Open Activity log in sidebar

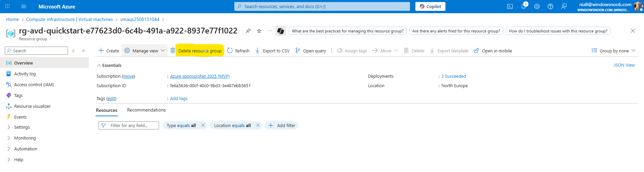click(x=25, y=74)
